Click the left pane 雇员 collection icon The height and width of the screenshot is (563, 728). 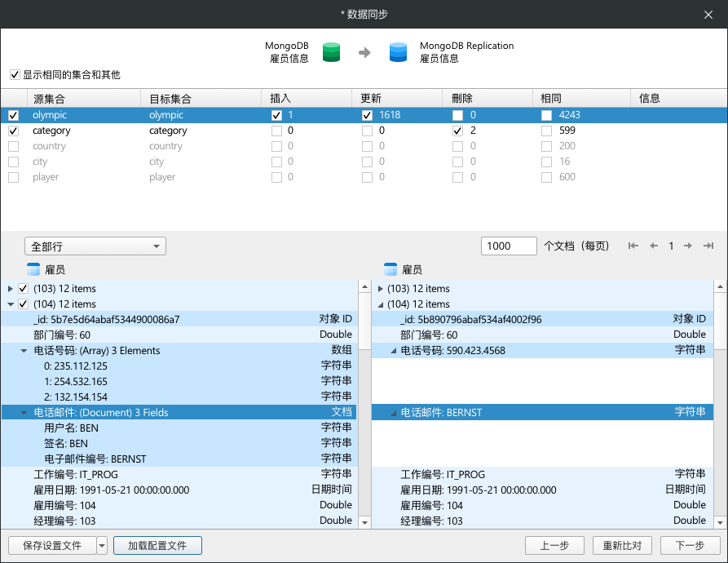(33, 269)
